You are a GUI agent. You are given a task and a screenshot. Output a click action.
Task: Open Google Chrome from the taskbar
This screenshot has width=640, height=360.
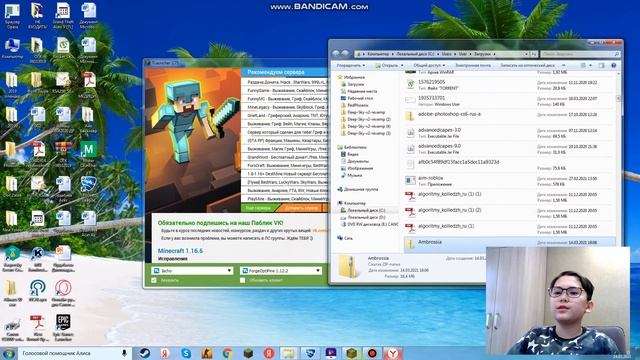pyautogui.click(x=228, y=353)
